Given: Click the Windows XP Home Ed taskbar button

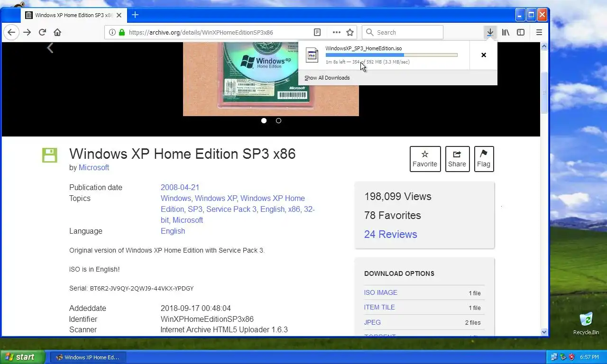Looking at the screenshot, I should click(88, 357).
